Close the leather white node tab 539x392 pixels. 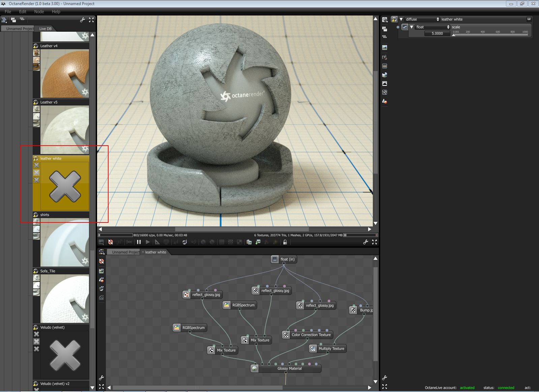click(x=143, y=252)
